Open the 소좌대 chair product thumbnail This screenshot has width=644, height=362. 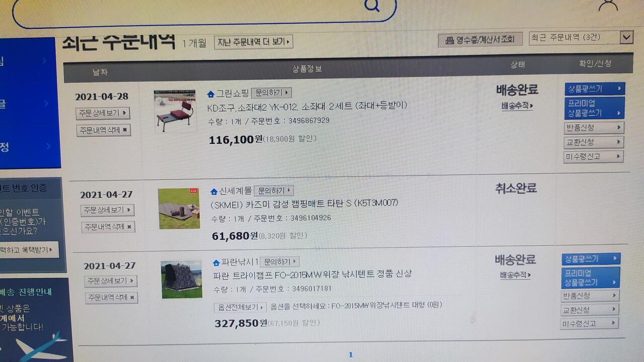[175, 111]
